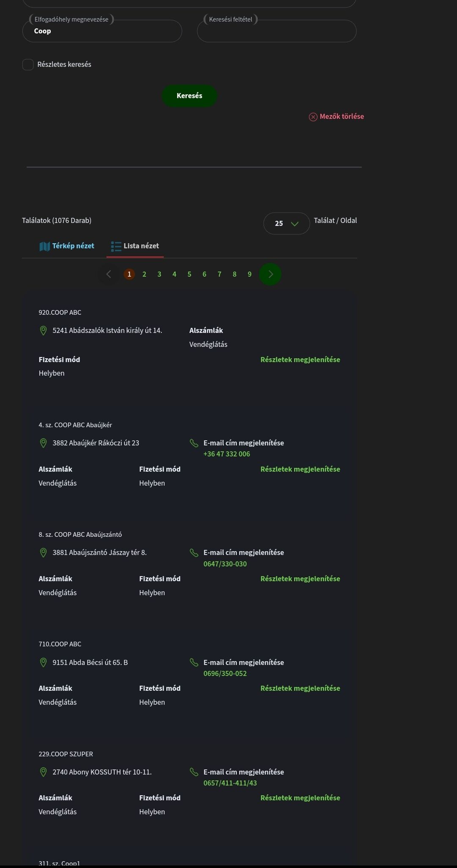Click the location pin for Abaújszántó address
Viewport: 457px width, 868px height.
coord(43,553)
